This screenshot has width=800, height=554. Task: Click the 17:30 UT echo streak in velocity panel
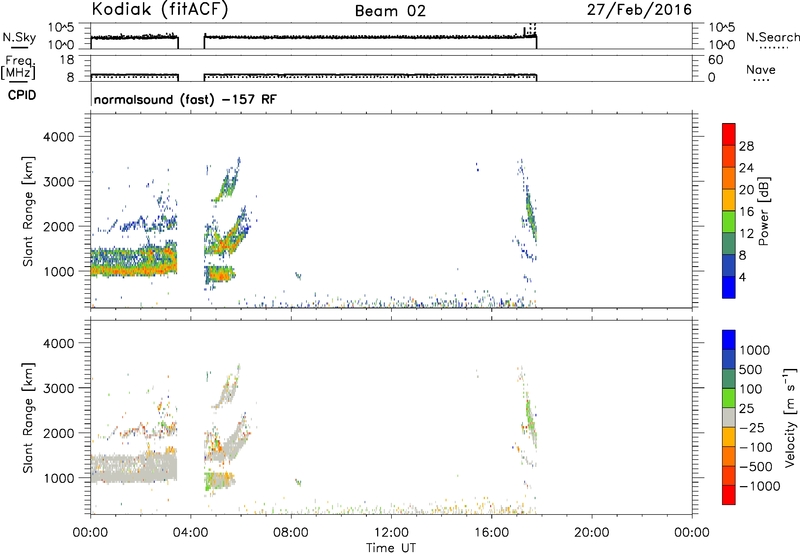[531, 421]
